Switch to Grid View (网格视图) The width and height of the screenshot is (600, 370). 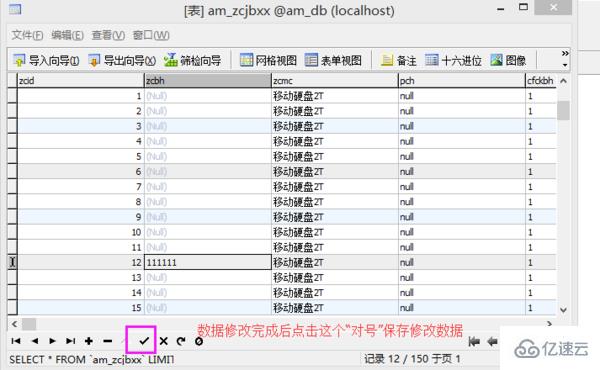click(268, 60)
